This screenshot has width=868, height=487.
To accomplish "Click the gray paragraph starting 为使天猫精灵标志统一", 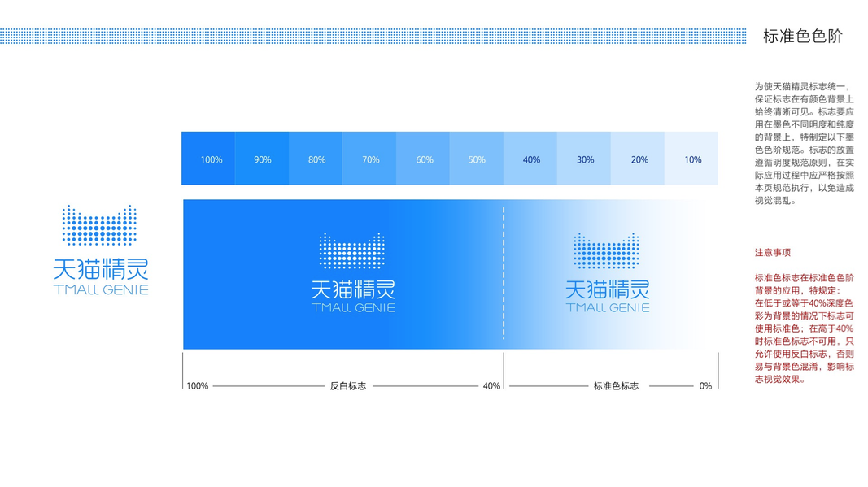I will tap(805, 143).
